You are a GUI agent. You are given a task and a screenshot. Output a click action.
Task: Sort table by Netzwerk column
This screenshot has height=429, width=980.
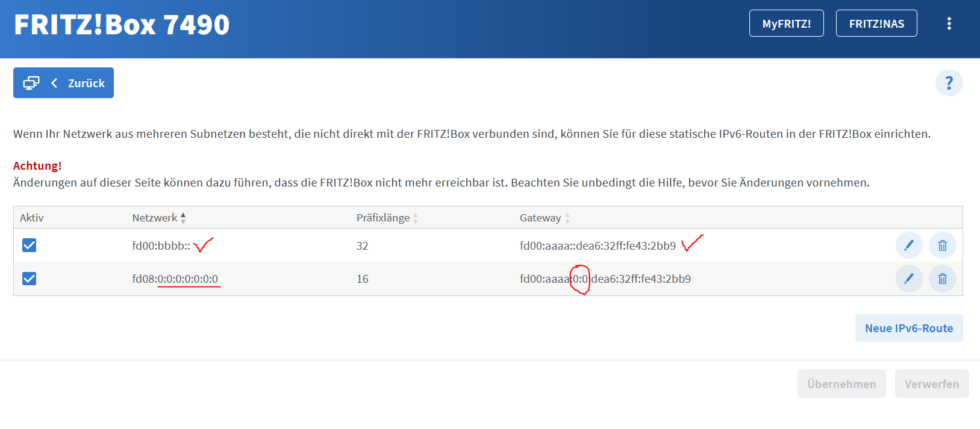tap(159, 218)
